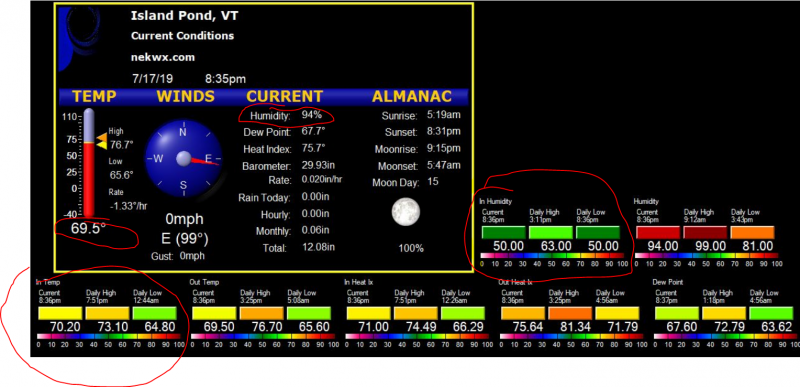Select the TEMP header tab
Screen dimensions: 800x387
[x=94, y=96]
